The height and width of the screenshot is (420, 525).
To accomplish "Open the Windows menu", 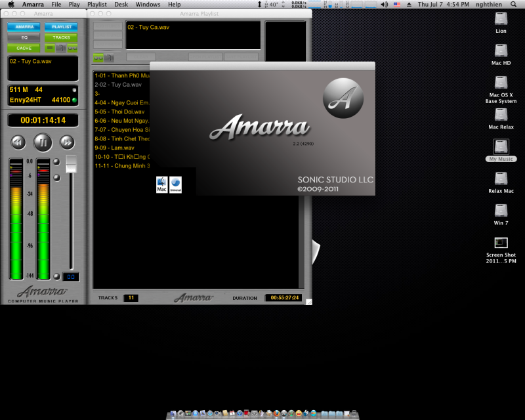I will 148,5.
